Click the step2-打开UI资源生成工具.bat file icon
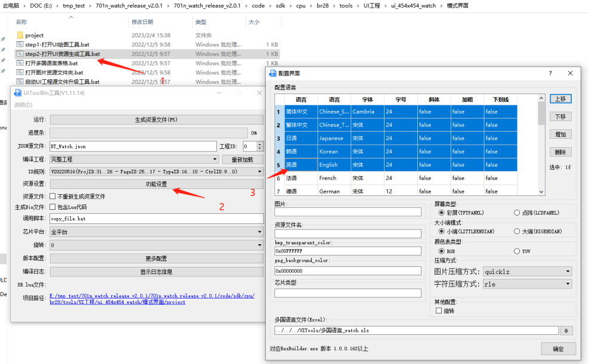 pos(20,54)
